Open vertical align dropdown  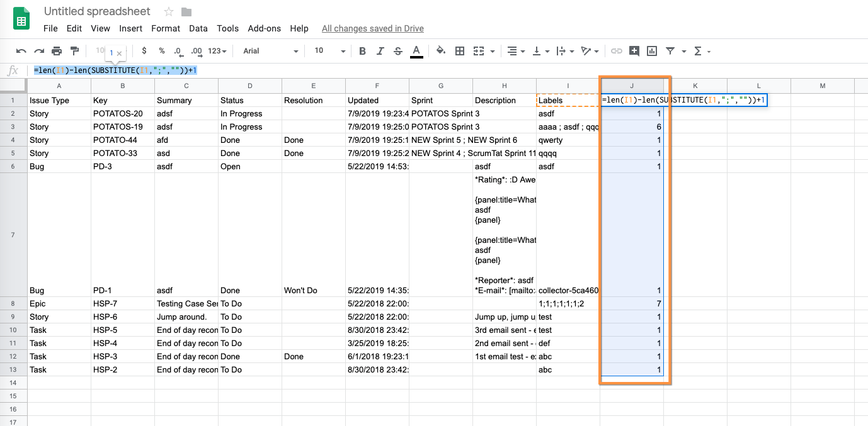click(x=540, y=51)
